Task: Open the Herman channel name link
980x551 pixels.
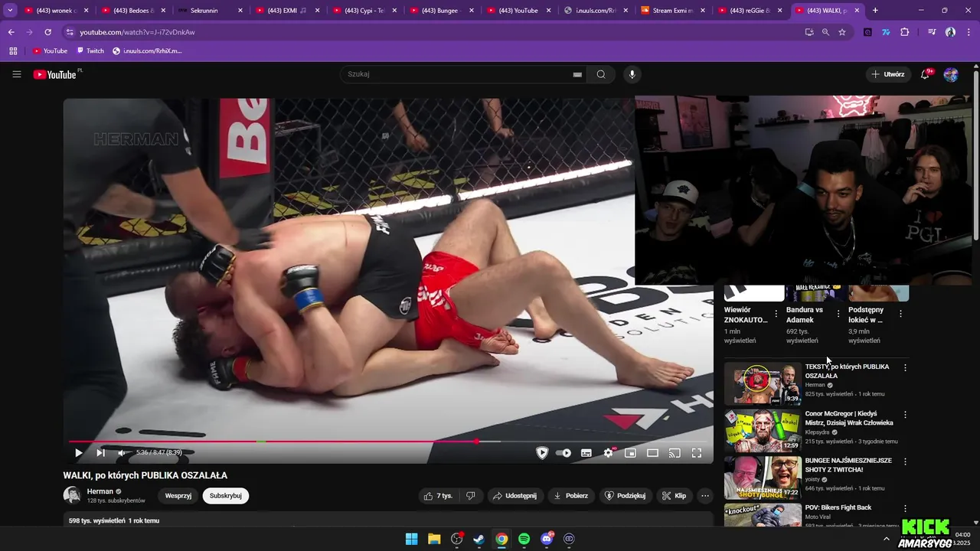Action: (100, 491)
